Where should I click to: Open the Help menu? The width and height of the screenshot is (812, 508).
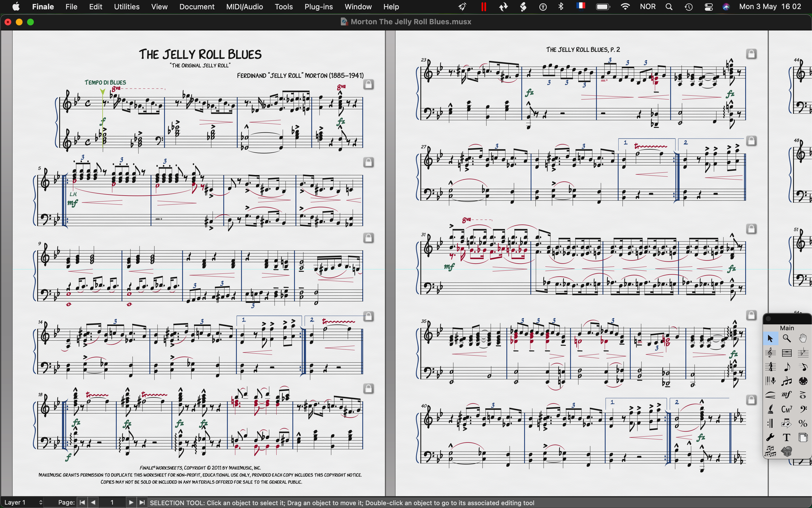[392, 7]
